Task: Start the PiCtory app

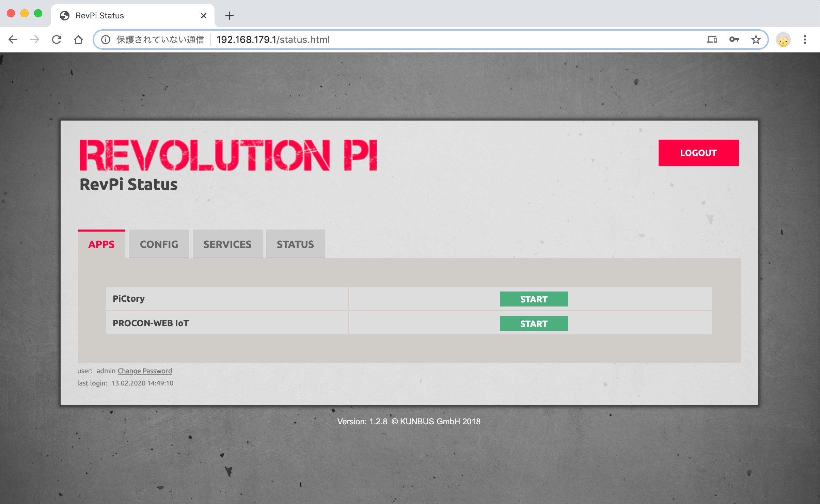Action: click(533, 299)
